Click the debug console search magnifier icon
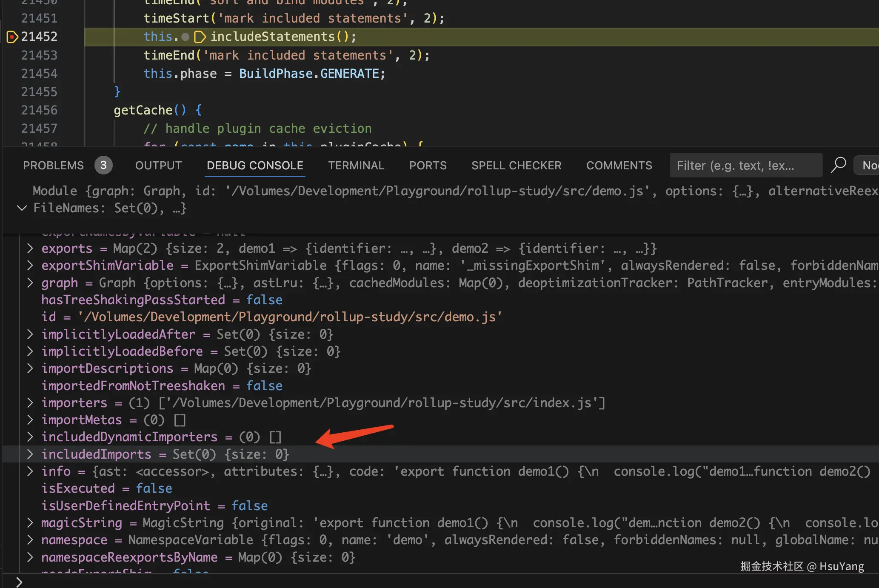Image resolution: width=879 pixels, height=588 pixels. point(838,165)
